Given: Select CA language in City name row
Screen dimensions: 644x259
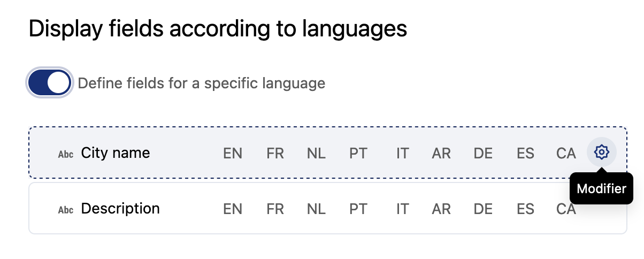Looking at the screenshot, I should click(x=566, y=154).
